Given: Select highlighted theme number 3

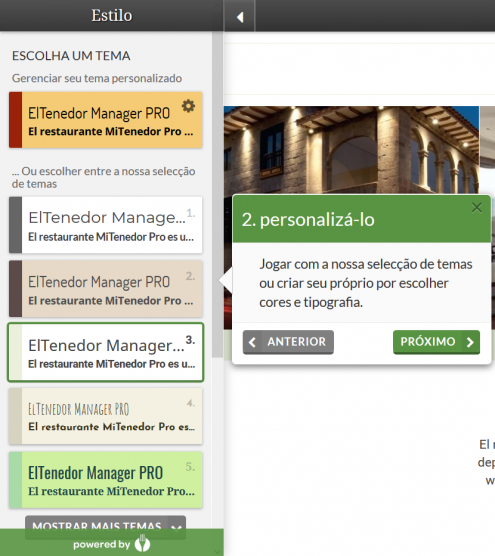Looking at the screenshot, I should (x=106, y=352).
